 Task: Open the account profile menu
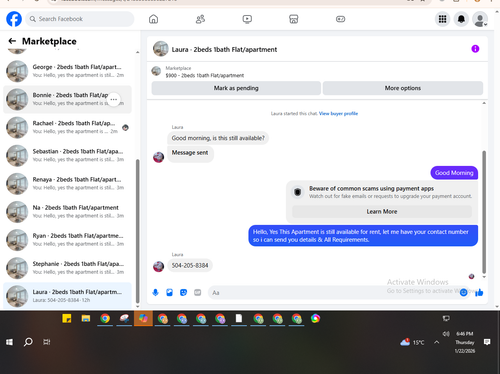coord(480,19)
